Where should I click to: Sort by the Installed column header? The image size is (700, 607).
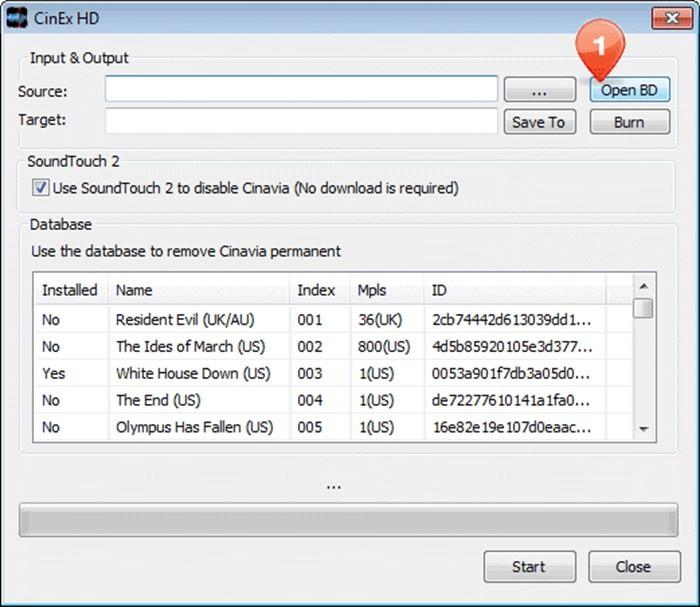point(70,290)
